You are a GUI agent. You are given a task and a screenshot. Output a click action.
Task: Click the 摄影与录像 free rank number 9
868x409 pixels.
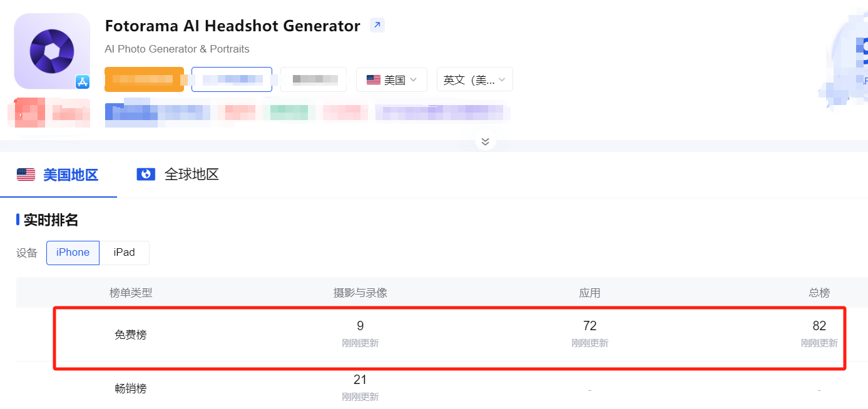tap(360, 326)
